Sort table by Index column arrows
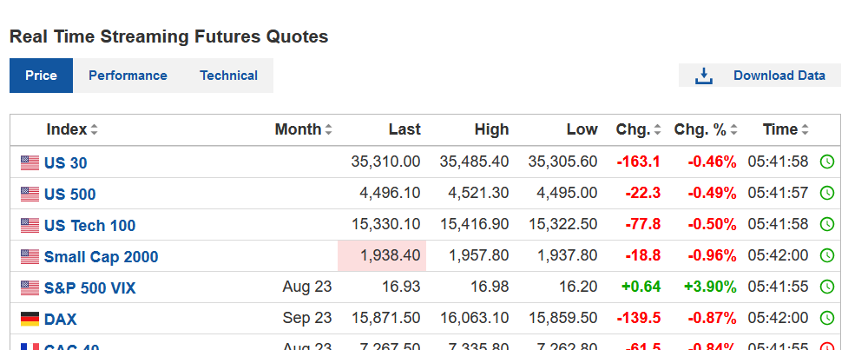The height and width of the screenshot is (350, 868). [94, 130]
